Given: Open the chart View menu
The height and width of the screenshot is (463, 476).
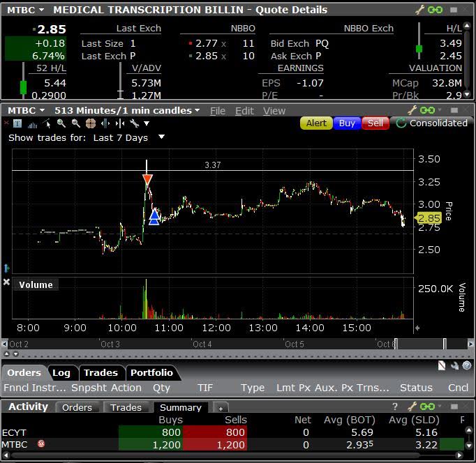Looking at the screenshot, I should (x=274, y=111).
